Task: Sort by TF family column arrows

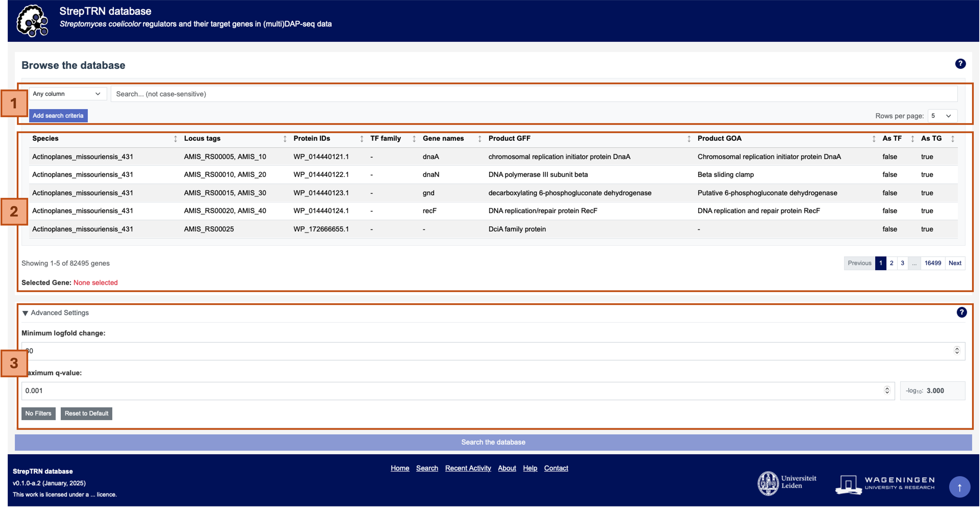Action: click(x=414, y=139)
